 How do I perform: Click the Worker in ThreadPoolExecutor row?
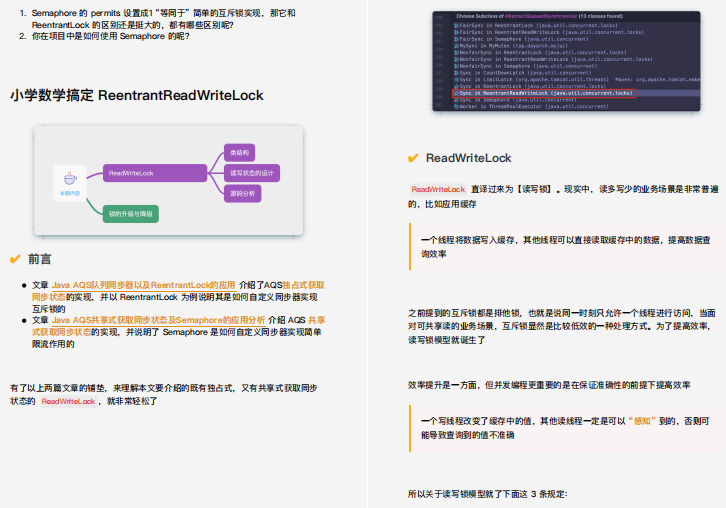[x=532, y=107]
